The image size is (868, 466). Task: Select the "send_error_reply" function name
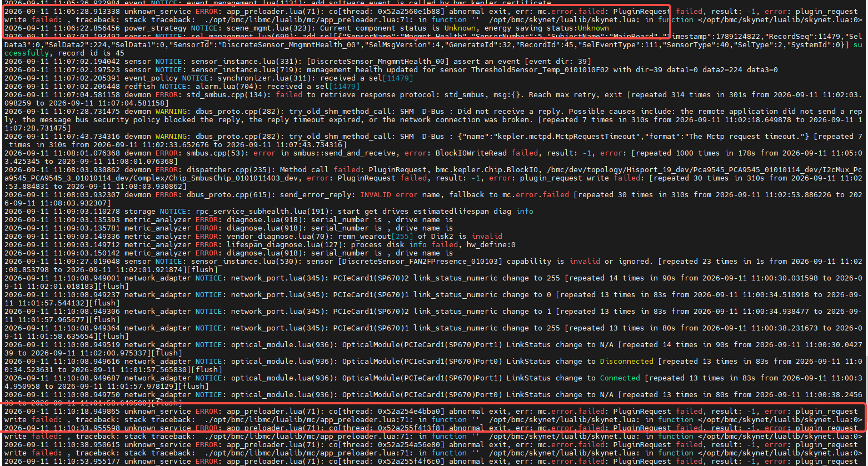click(315, 195)
